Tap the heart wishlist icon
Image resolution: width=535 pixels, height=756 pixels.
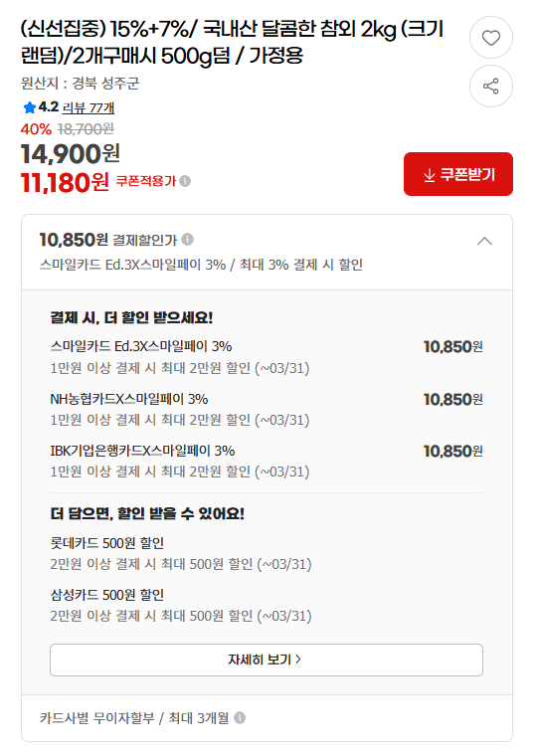[490, 38]
